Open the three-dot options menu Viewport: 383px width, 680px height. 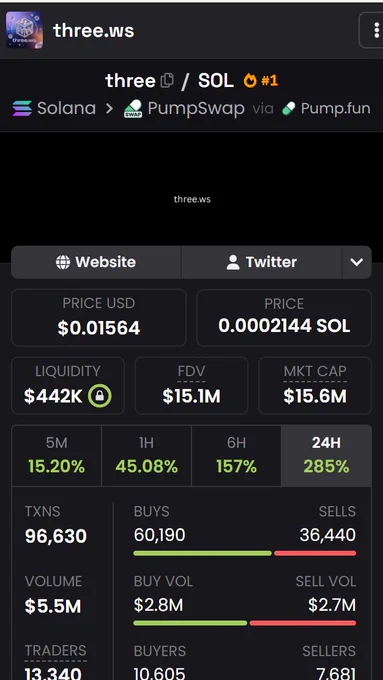373,30
